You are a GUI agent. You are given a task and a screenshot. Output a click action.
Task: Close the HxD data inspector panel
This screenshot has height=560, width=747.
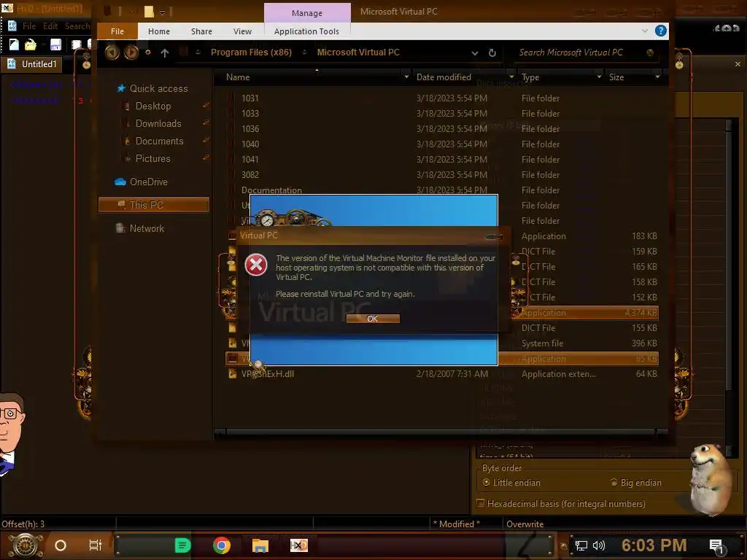(x=738, y=64)
